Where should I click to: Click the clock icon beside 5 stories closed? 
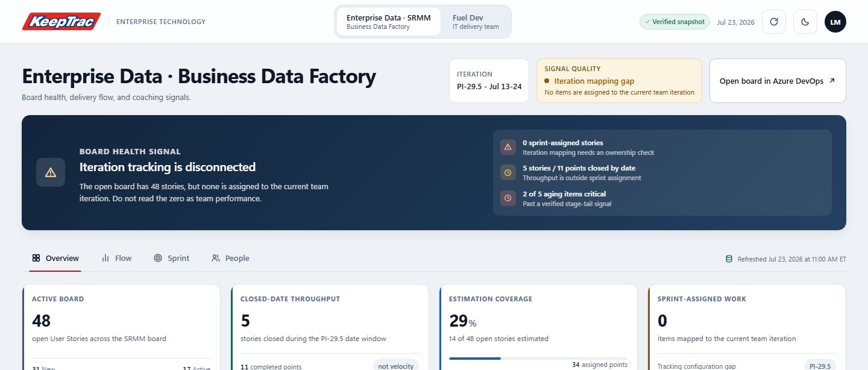pos(508,172)
